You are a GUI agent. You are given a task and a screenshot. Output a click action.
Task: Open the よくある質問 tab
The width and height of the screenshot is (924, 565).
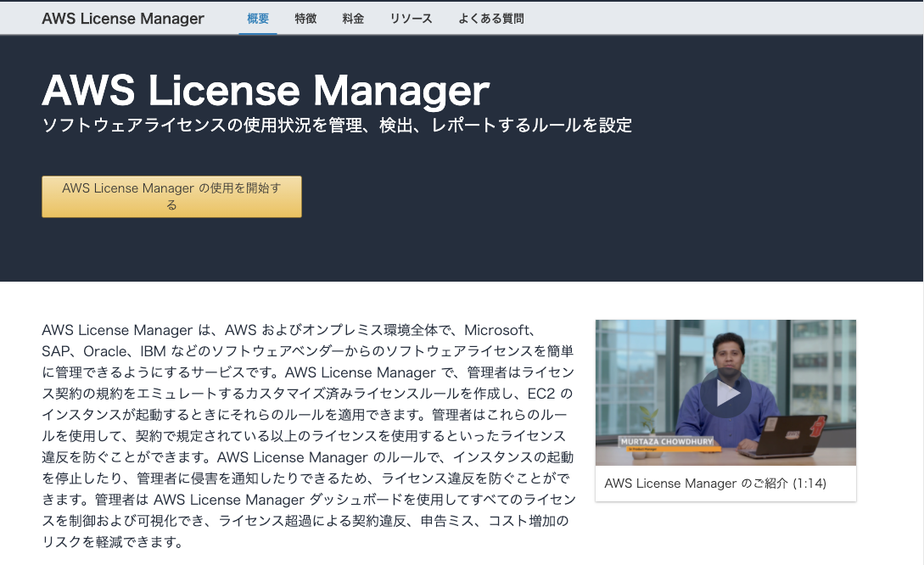491,19
